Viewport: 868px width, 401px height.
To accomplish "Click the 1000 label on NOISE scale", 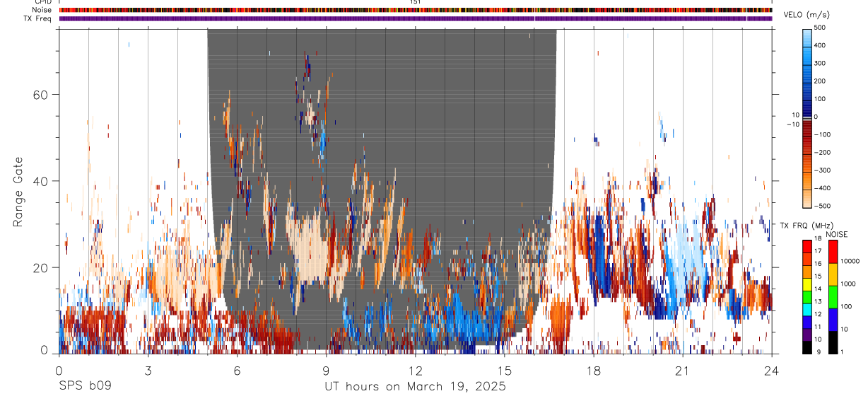I will point(848,284).
